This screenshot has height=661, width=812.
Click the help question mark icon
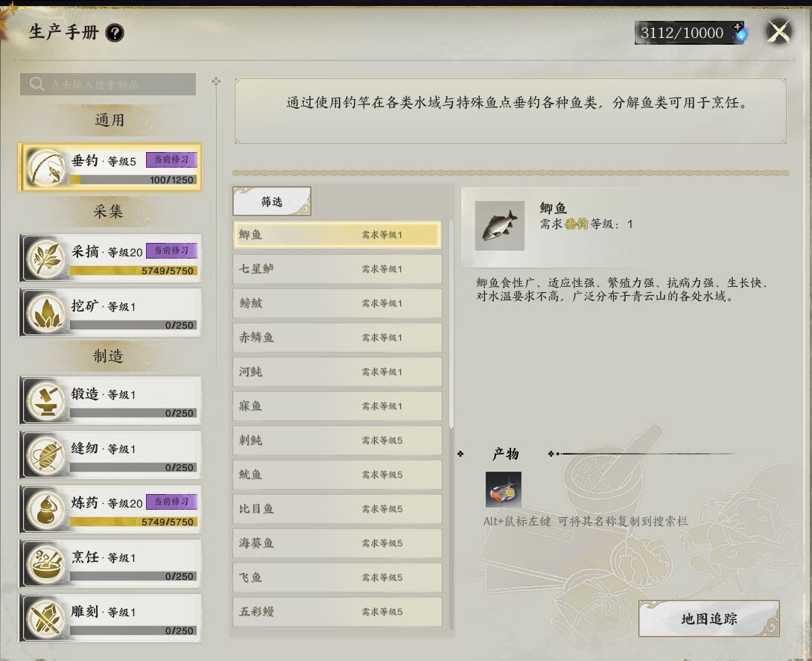[115, 33]
